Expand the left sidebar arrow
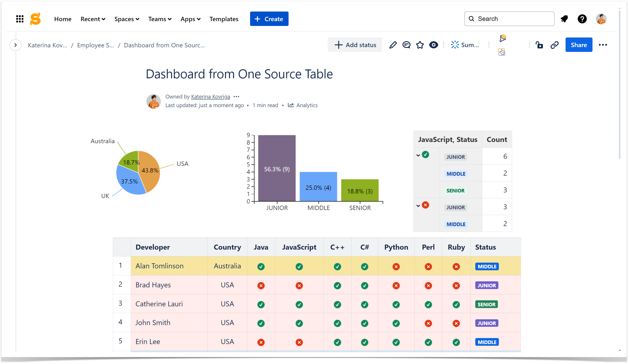This screenshot has height=364, width=630. click(x=15, y=45)
